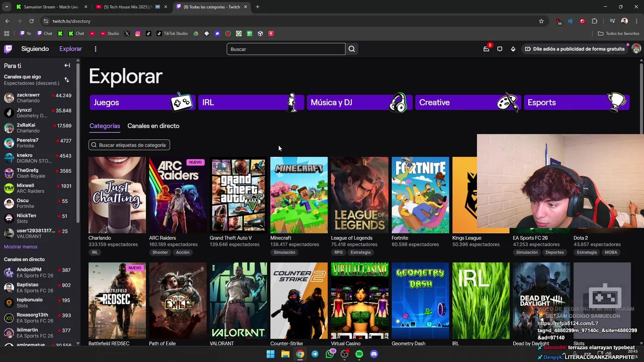Click the Buscar search field

(286, 49)
